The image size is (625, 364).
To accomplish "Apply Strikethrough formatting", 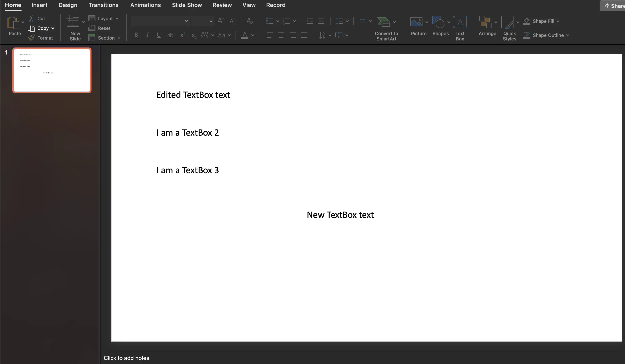I will point(170,35).
